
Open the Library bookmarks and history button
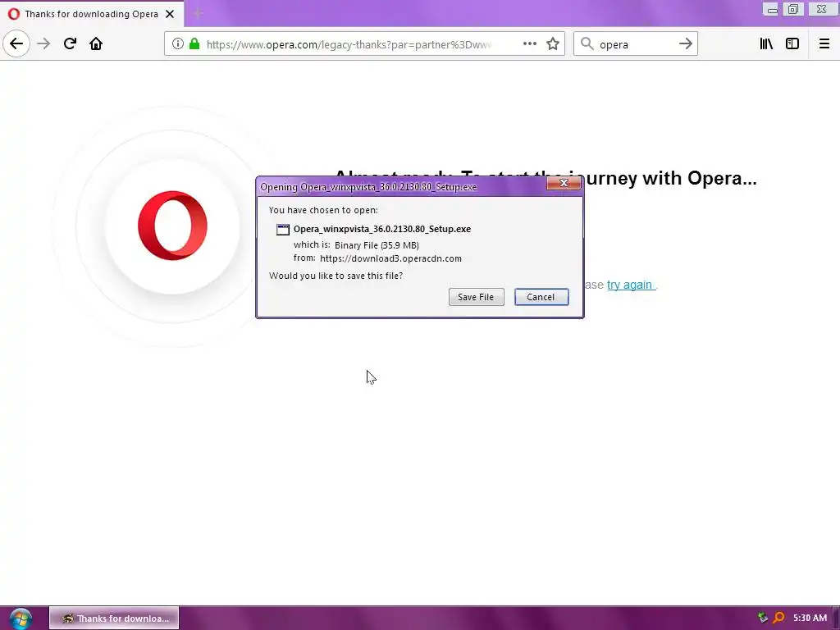pos(766,44)
